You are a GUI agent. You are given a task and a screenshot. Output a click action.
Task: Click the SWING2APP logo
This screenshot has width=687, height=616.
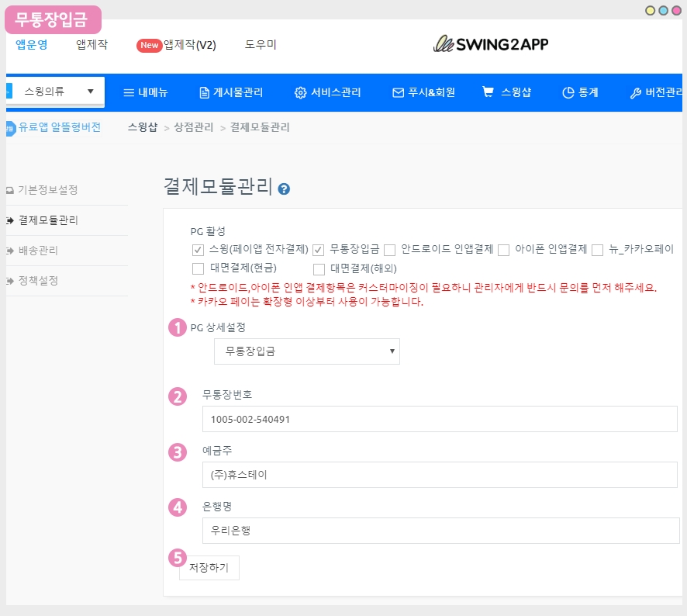(x=491, y=44)
